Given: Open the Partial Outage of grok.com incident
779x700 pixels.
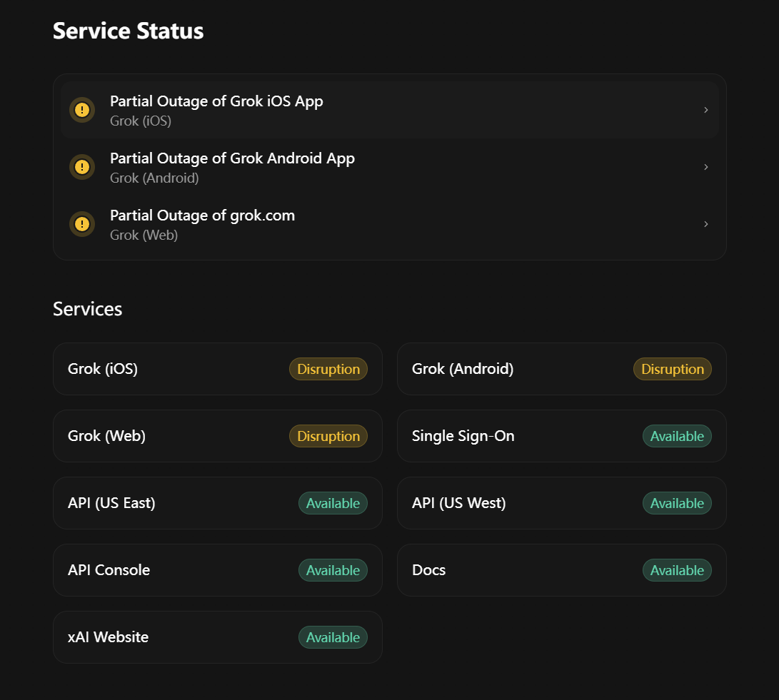Looking at the screenshot, I should coord(390,224).
